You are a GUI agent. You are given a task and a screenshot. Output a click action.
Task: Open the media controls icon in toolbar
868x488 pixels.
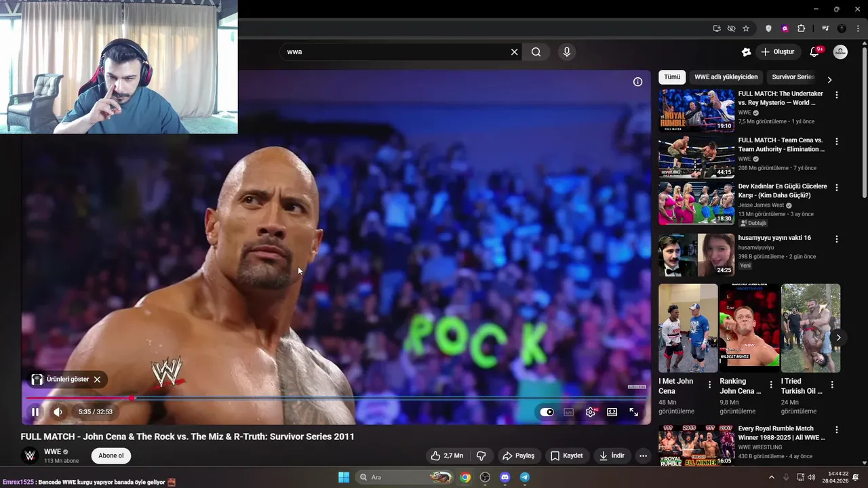825,28
